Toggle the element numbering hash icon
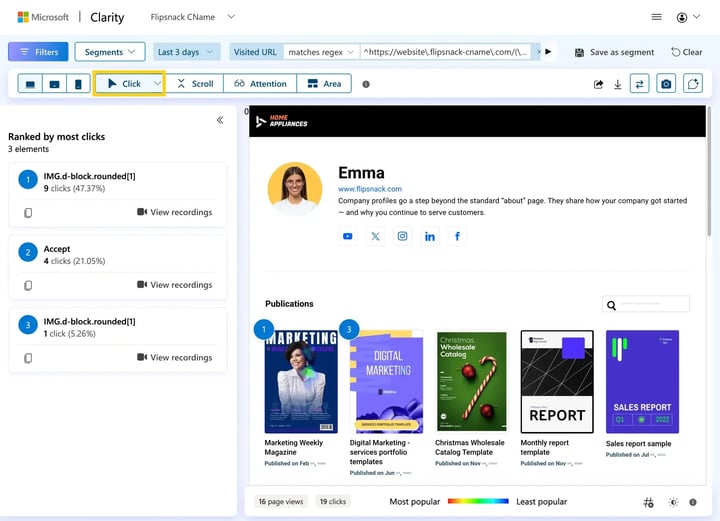720x521 pixels. 648,502
